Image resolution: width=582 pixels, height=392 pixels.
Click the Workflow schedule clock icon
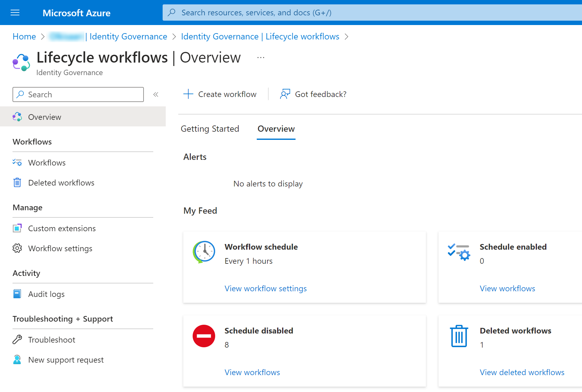[x=204, y=252]
